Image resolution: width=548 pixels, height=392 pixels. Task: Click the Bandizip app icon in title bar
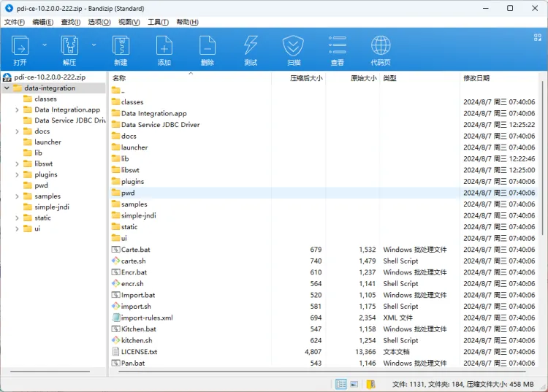coord(9,8)
